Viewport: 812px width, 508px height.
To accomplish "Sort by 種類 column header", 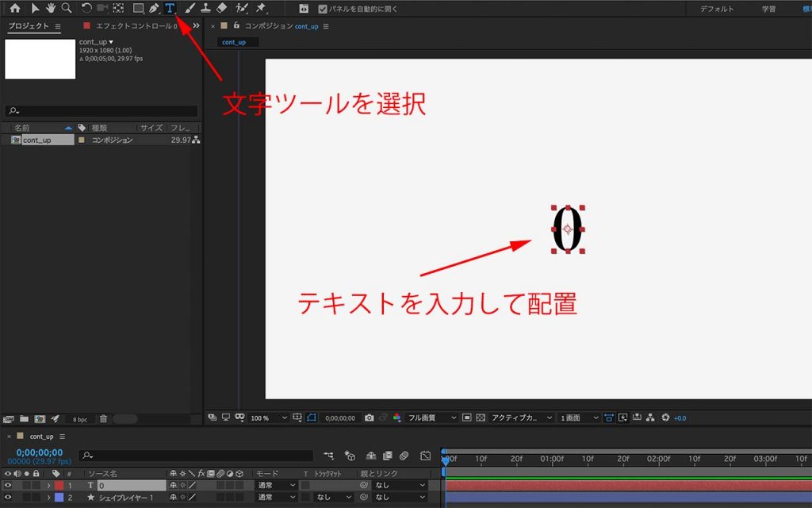I will (99, 128).
